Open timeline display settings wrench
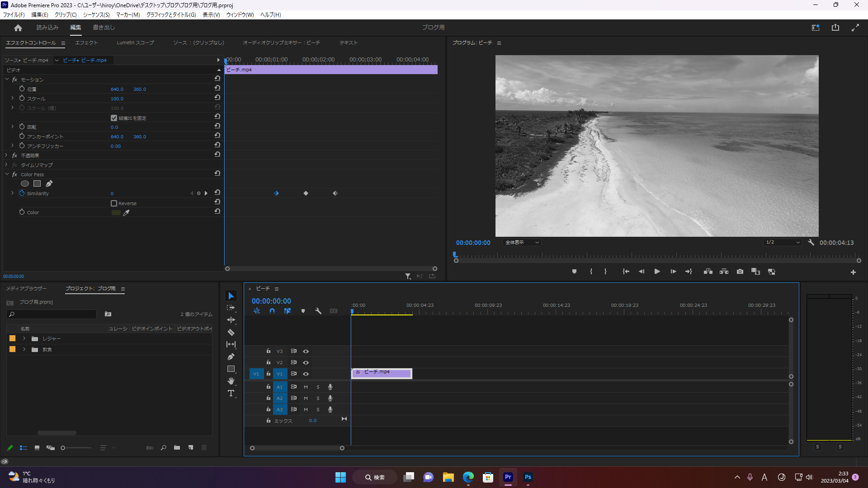This screenshot has width=868, height=488. click(318, 311)
